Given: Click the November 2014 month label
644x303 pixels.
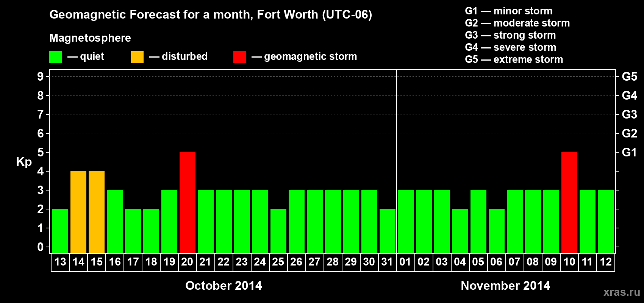Looking at the screenshot, I should click(x=505, y=286).
